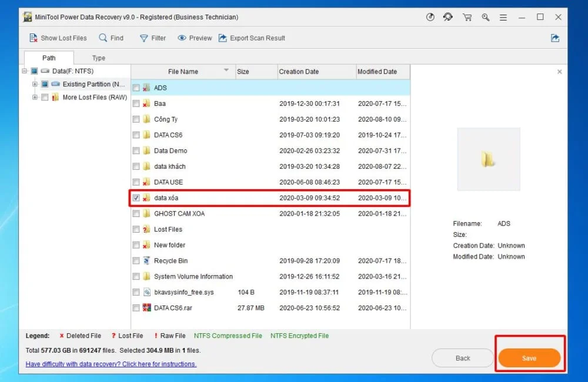
Task: Tick the Lost Files checkbox
Action: tap(136, 229)
